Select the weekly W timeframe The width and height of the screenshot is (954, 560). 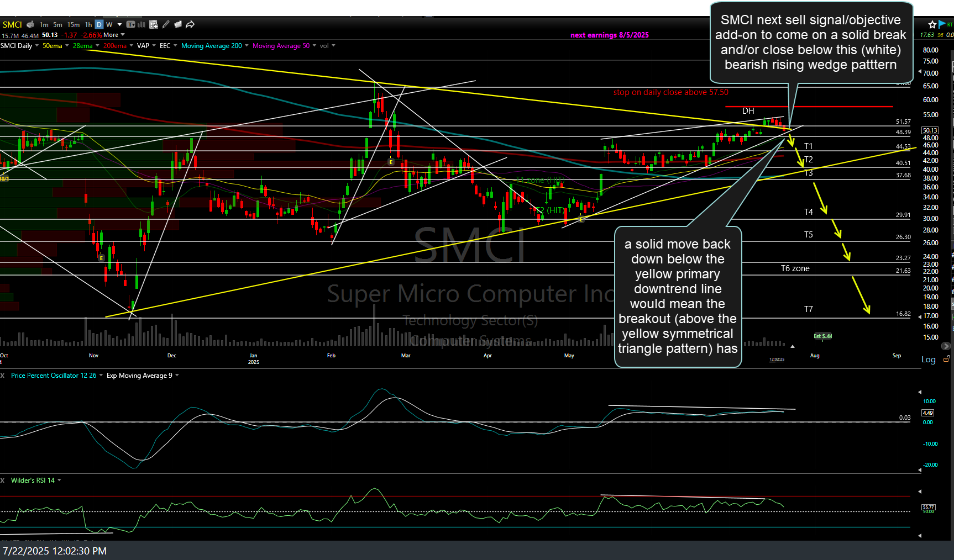tap(109, 24)
